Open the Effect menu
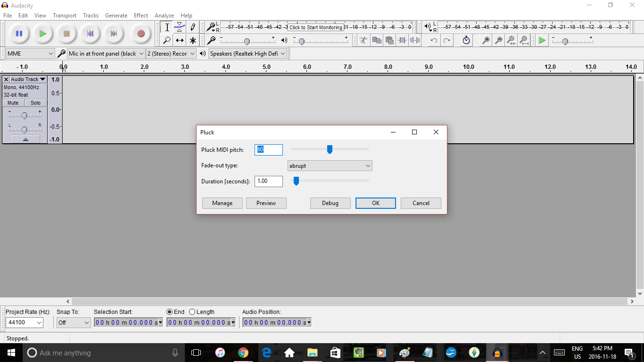 pyautogui.click(x=141, y=16)
